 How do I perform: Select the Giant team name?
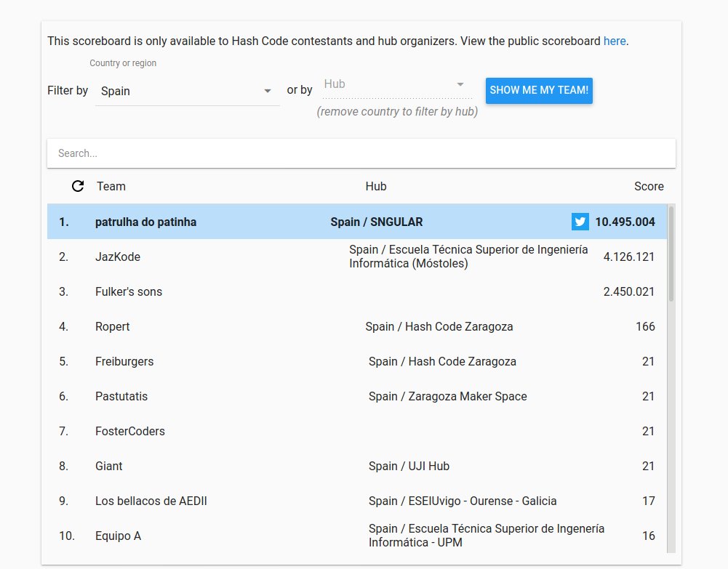[108, 466]
